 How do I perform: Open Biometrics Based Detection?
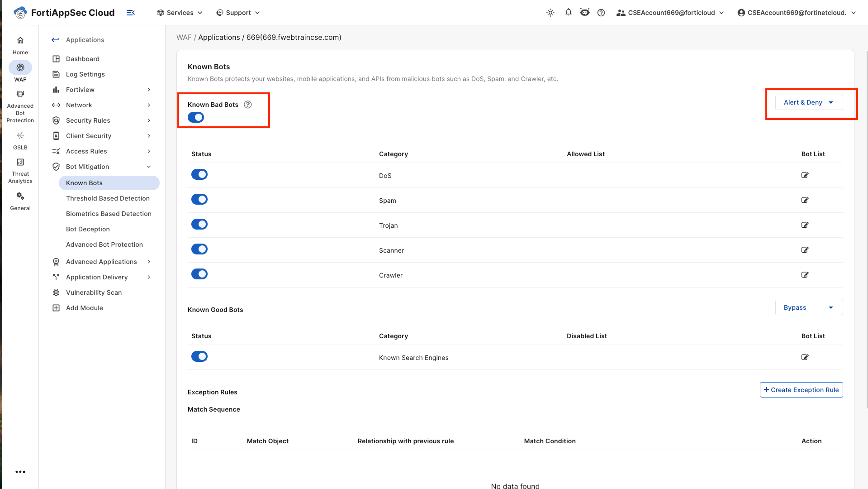pyautogui.click(x=109, y=214)
